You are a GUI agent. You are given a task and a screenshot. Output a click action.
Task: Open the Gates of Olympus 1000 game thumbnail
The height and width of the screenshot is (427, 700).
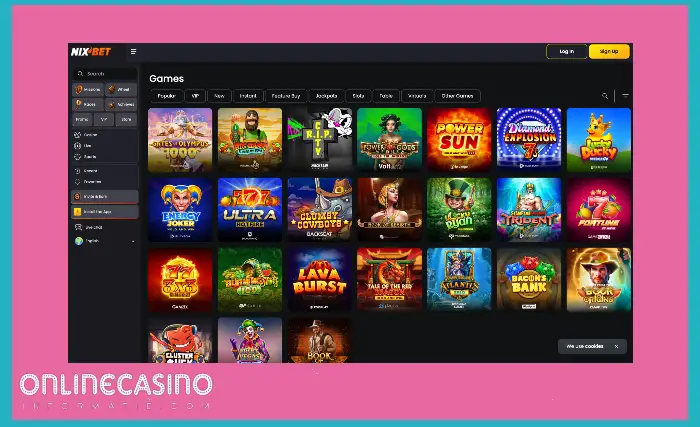click(x=180, y=140)
